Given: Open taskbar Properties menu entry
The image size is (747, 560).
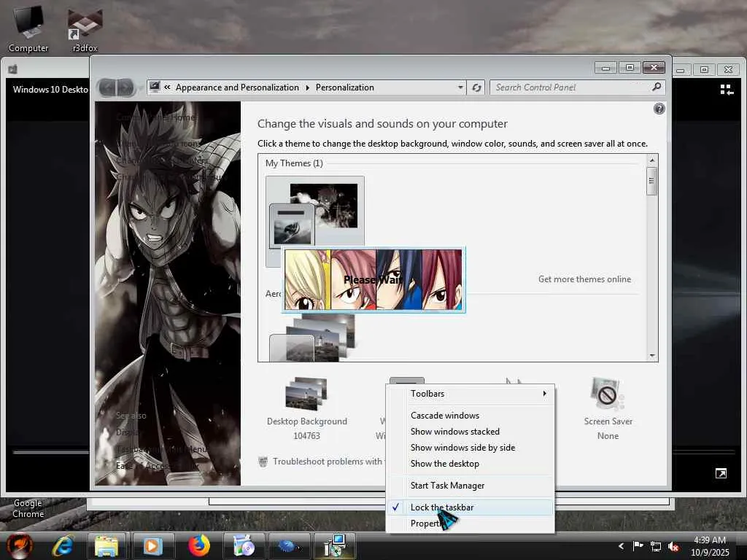Looking at the screenshot, I should click(471, 524).
